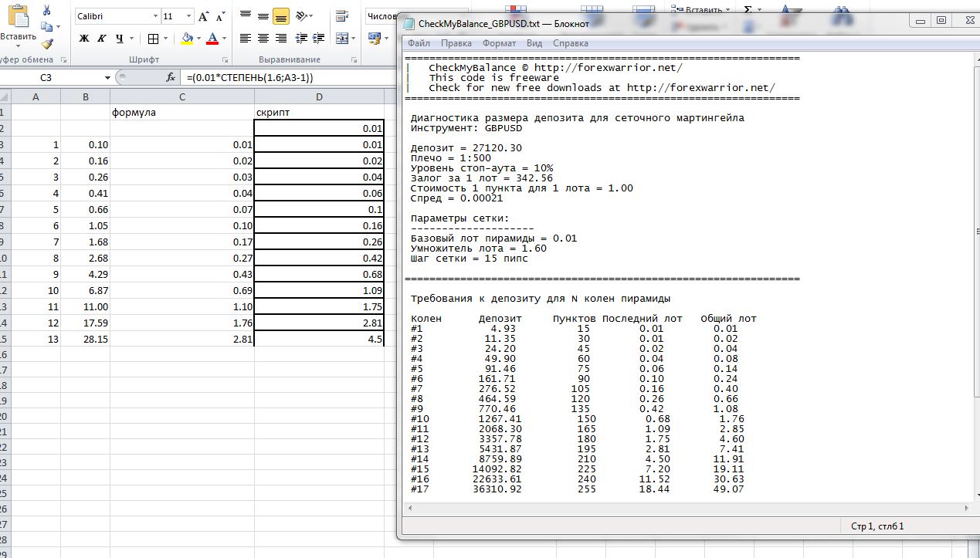Click the Cut scissors icon
This screenshot has width=980, height=558.
tap(47, 10)
